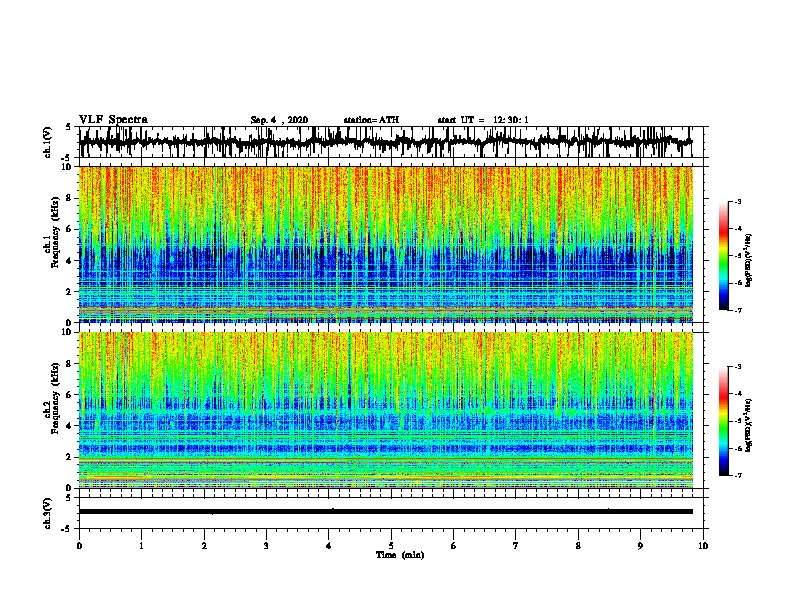
Task: Click the ch.2 spectrogram color scale bar
Action: pos(723,421)
